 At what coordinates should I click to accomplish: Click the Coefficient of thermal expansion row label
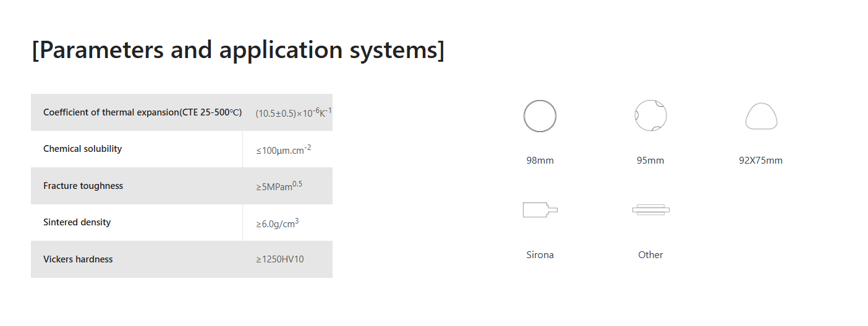point(142,112)
